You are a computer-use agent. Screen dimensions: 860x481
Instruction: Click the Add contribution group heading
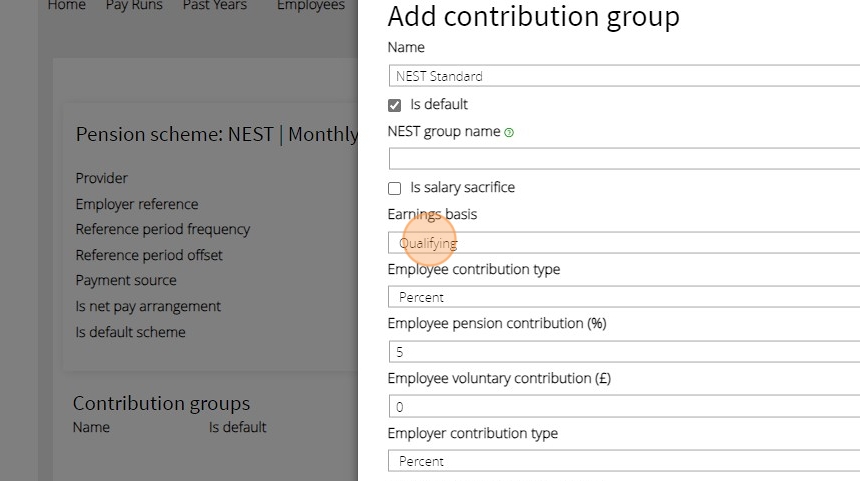[x=533, y=16]
